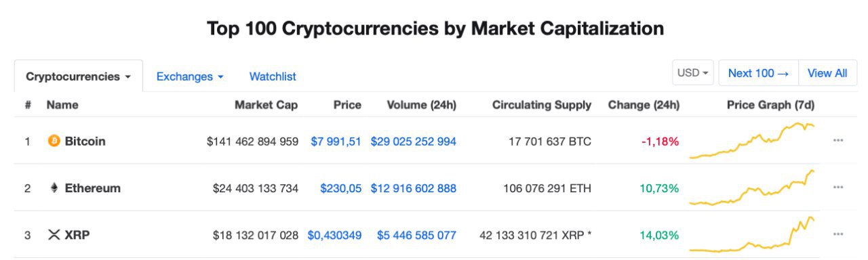Click the XRP logo icon
This screenshot has height=260, width=868.
click(x=54, y=236)
